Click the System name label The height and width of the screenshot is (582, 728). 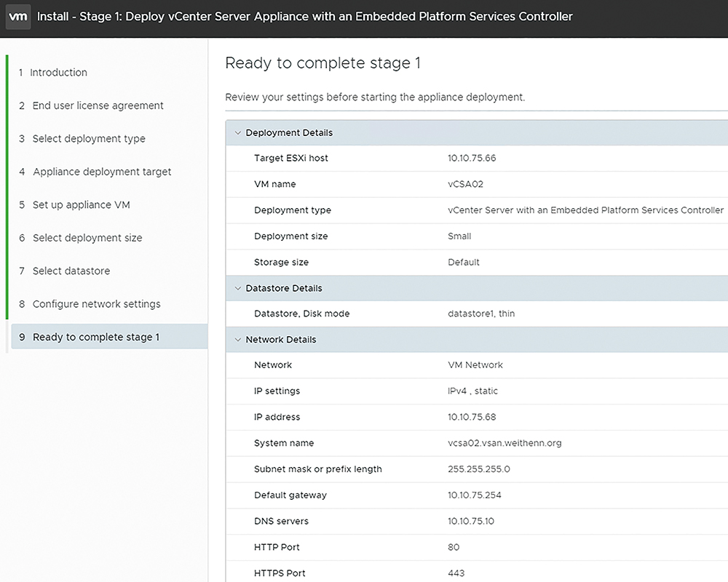(x=284, y=443)
